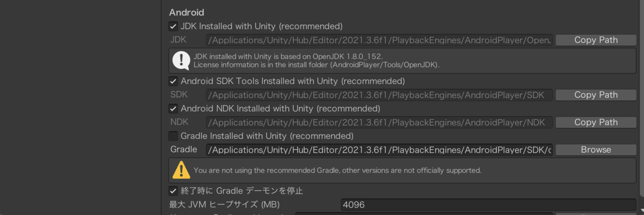This screenshot has width=644, height=215.
Task: Click the unsupported Gradle warning message
Action: tap(337, 170)
